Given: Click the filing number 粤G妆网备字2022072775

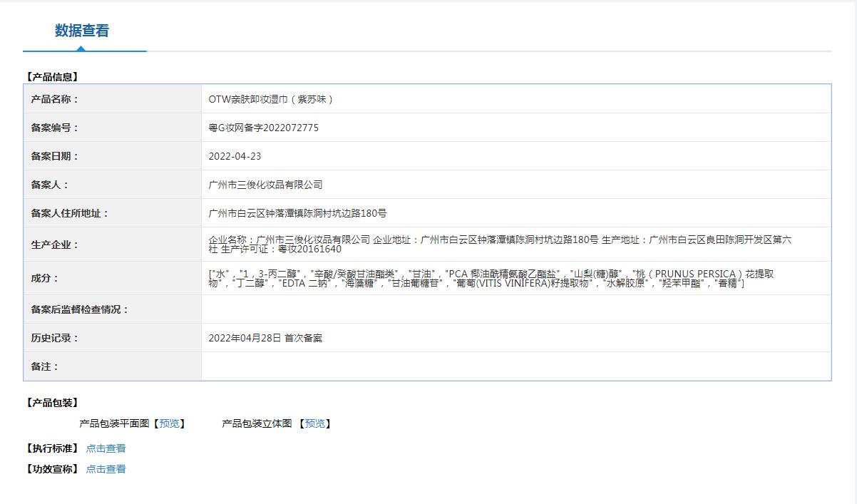Looking at the screenshot, I should [263, 128].
